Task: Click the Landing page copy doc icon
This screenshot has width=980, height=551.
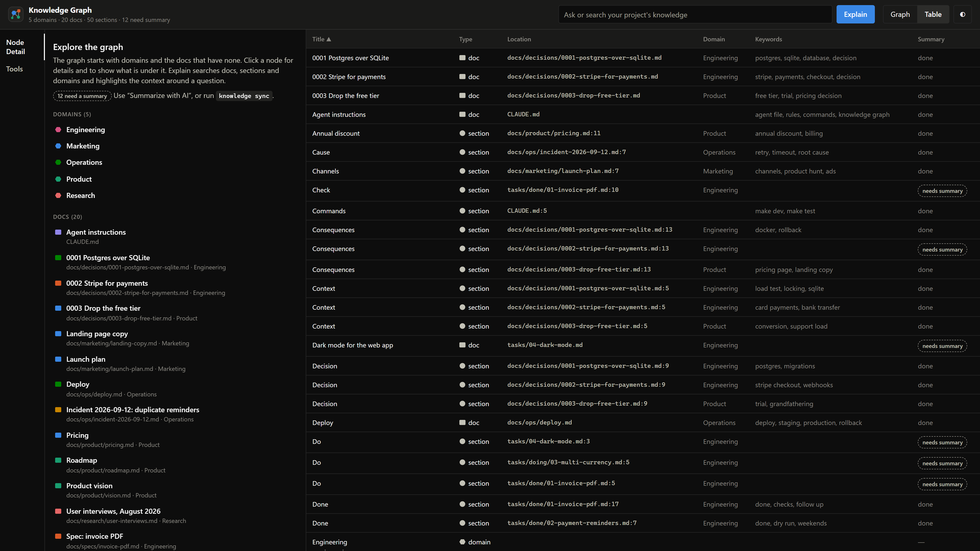Action: tap(58, 334)
